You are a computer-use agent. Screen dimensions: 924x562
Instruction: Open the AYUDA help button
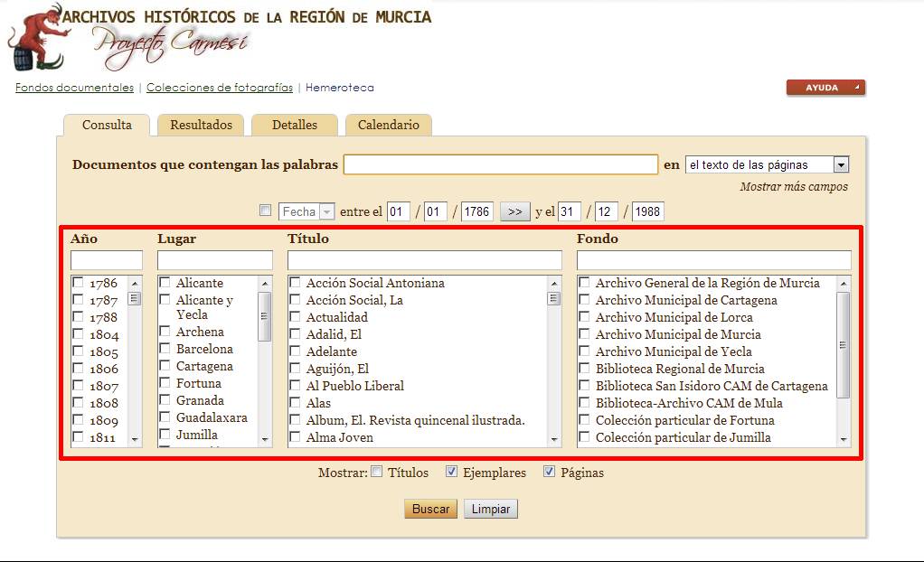pos(825,88)
